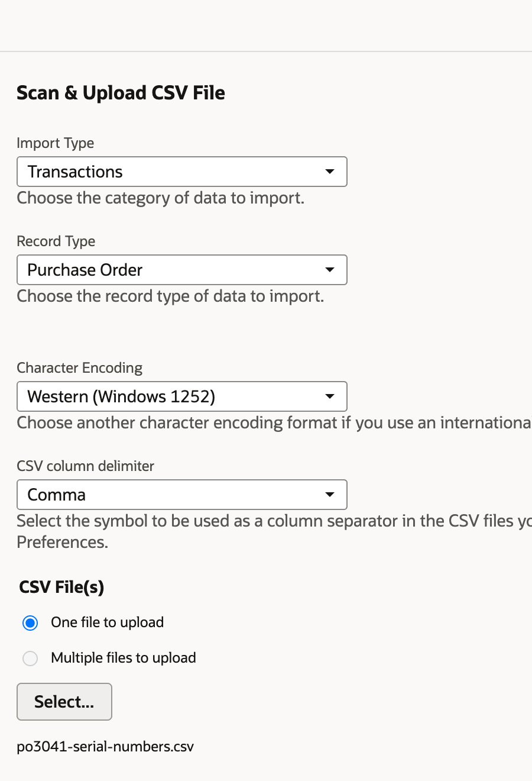Click the Scan & Upload CSV File heading
The width and height of the screenshot is (532, 781).
[121, 93]
